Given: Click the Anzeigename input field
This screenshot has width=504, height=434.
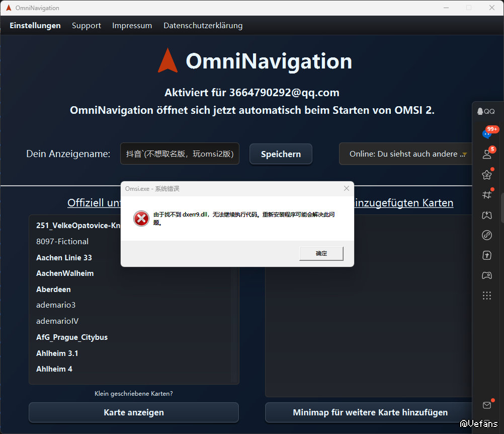Looking at the screenshot, I should coord(180,154).
